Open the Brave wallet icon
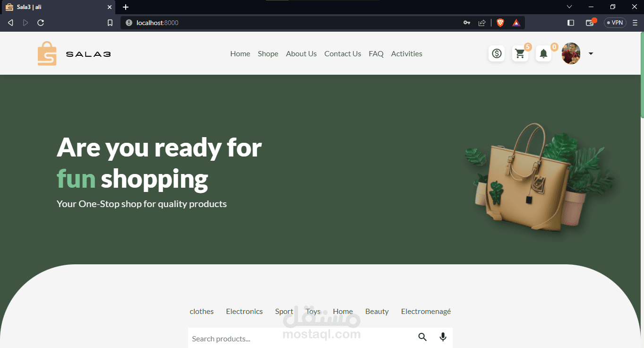 (591, 22)
